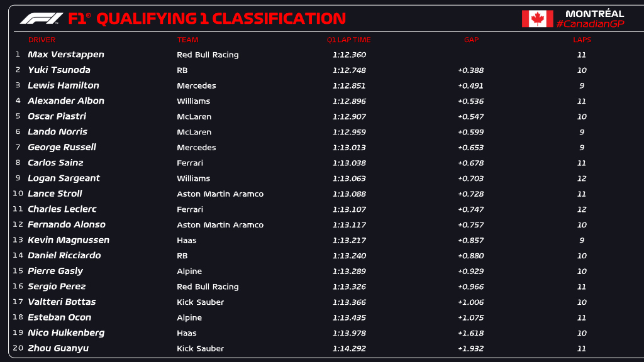644x362 pixels.
Task: Click the F1 logo icon
Action: click(42, 18)
